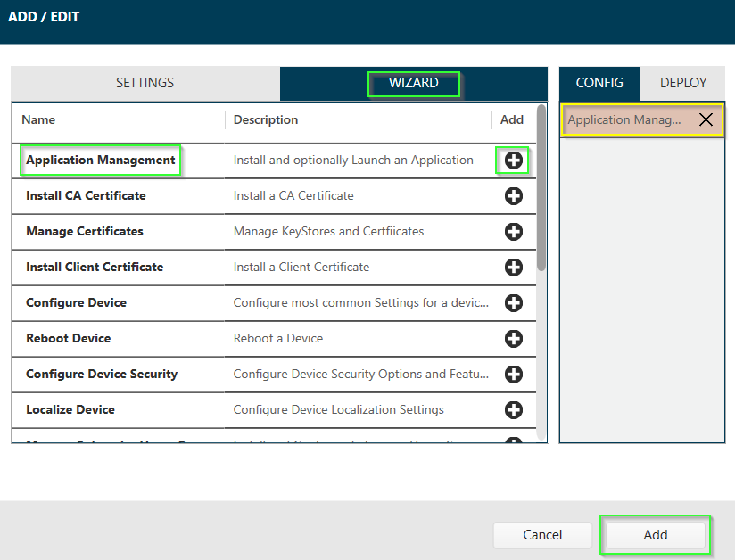Add the Configure Device Security wizard

coord(514,375)
